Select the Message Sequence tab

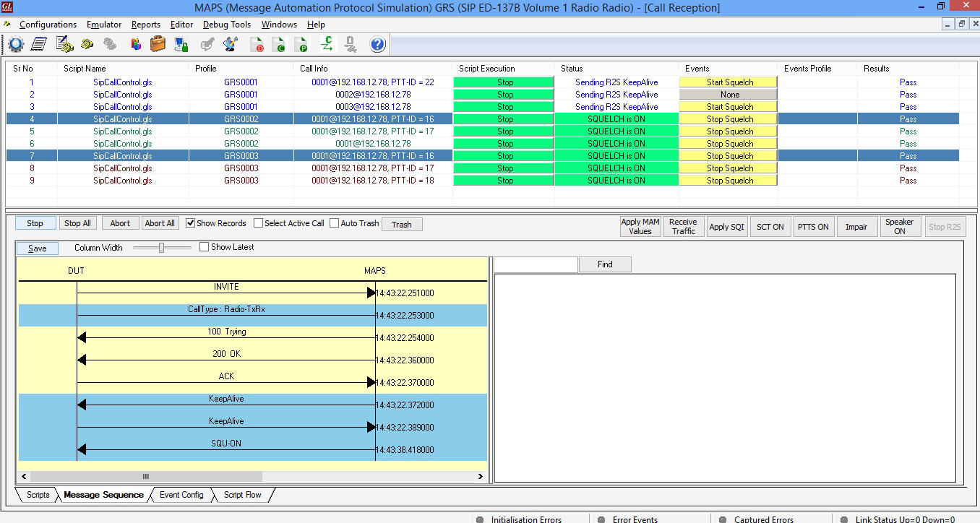click(103, 495)
